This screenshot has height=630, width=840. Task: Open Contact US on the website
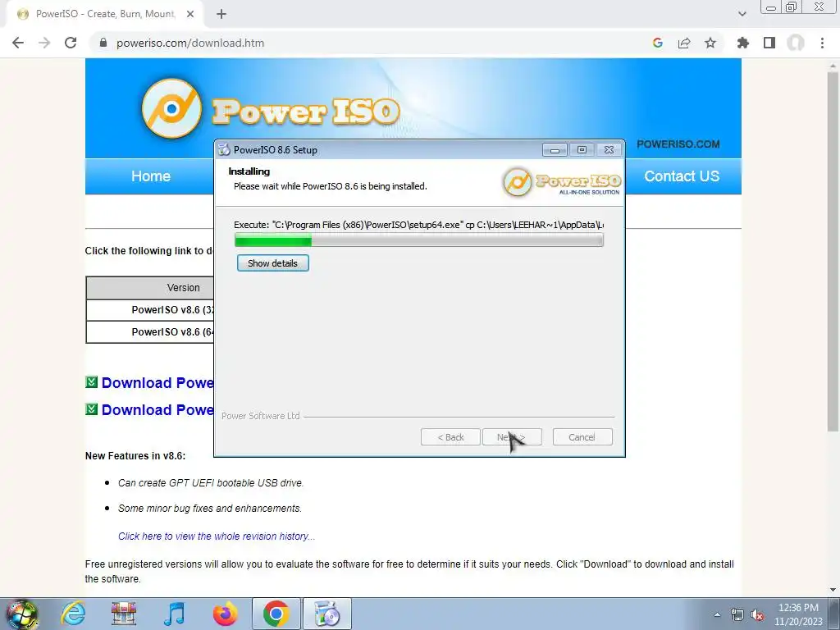point(682,176)
